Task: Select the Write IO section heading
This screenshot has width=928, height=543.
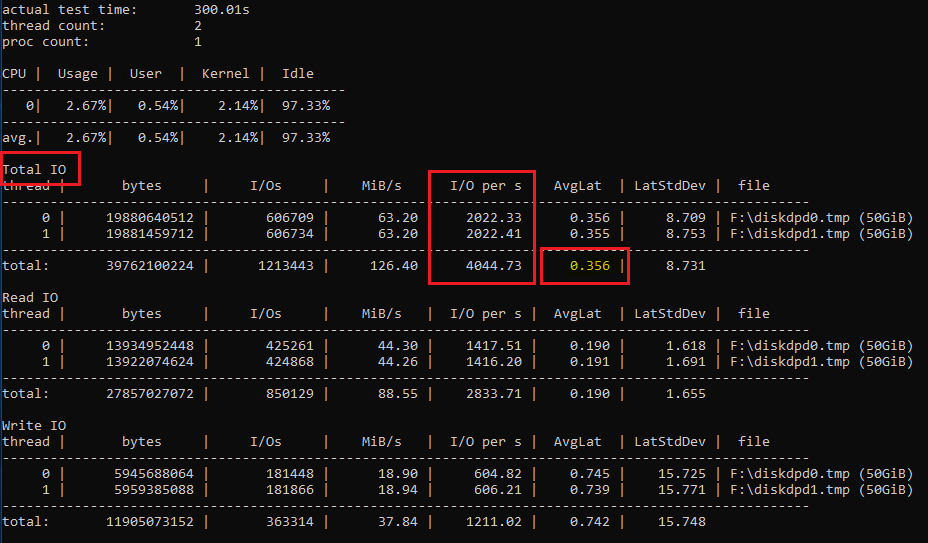Action: 35,425
